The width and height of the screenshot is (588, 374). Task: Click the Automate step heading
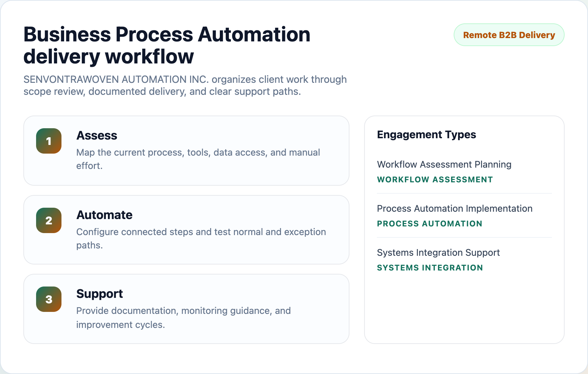point(105,215)
